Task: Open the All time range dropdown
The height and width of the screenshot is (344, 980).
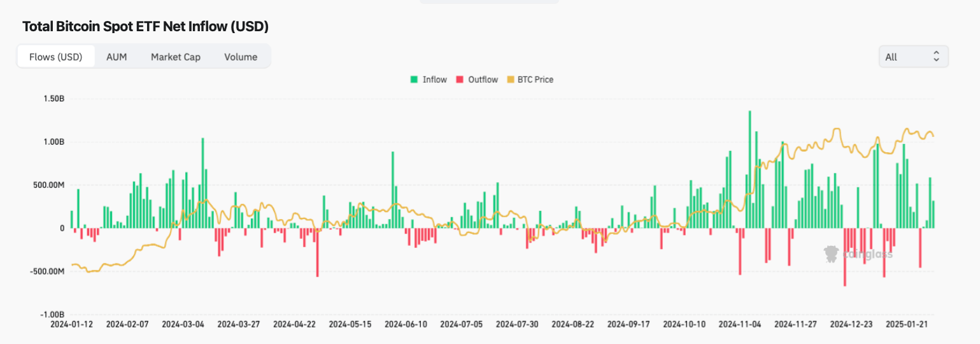Action: click(x=913, y=57)
